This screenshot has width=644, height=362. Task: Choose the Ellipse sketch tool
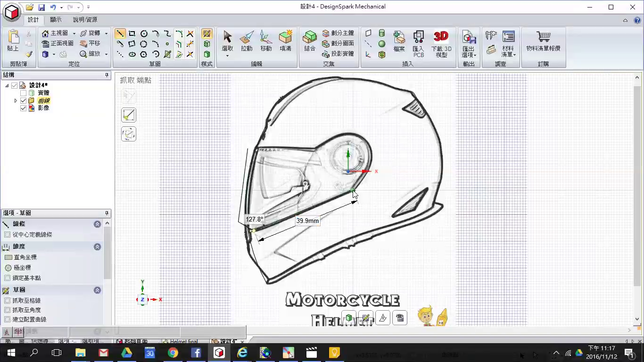tap(132, 54)
